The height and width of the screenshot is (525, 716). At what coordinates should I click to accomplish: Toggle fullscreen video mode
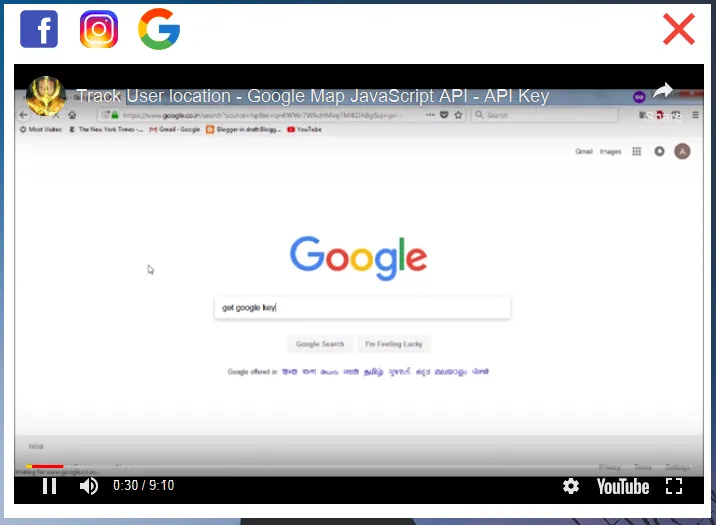[x=674, y=486]
